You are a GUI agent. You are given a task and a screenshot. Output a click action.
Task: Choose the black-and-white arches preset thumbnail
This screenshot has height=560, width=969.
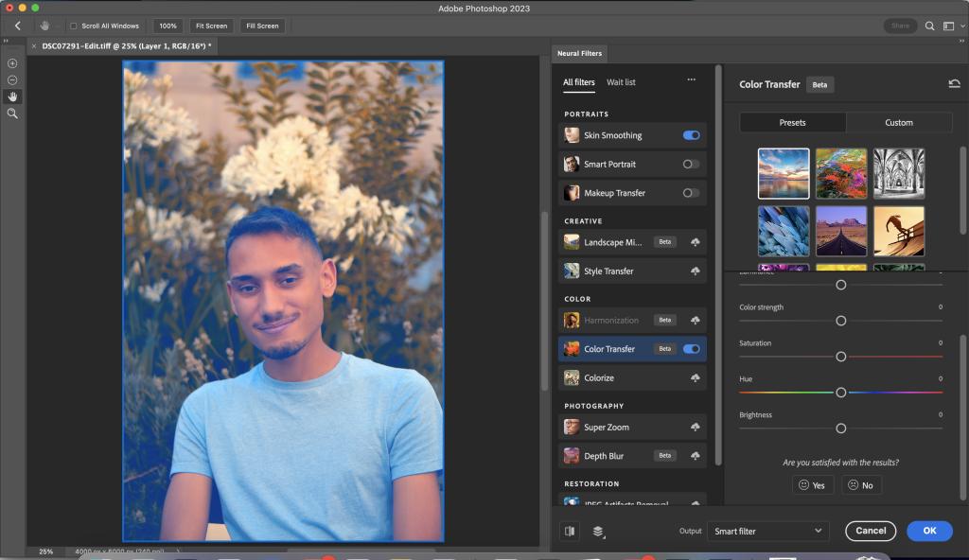[899, 174]
